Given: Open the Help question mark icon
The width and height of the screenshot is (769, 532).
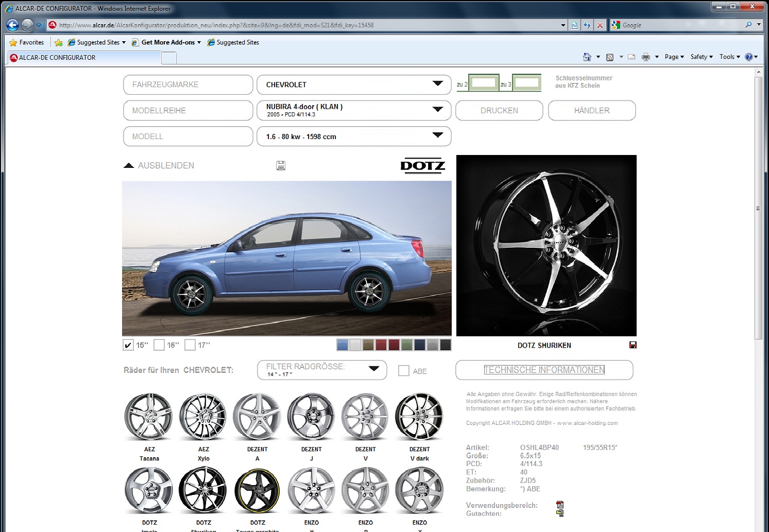Looking at the screenshot, I should point(749,57).
